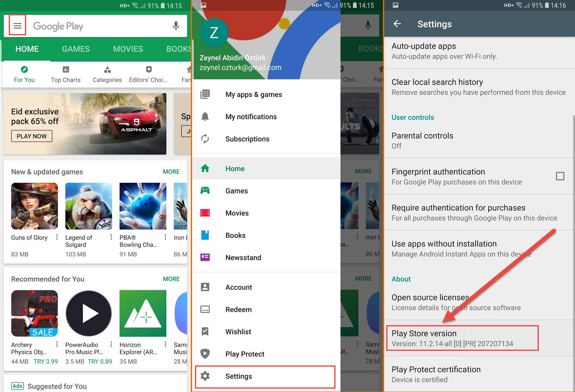The width and height of the screenshot is (575, 392).
Task: Select the For You compass icon
Action: point(25,69)
